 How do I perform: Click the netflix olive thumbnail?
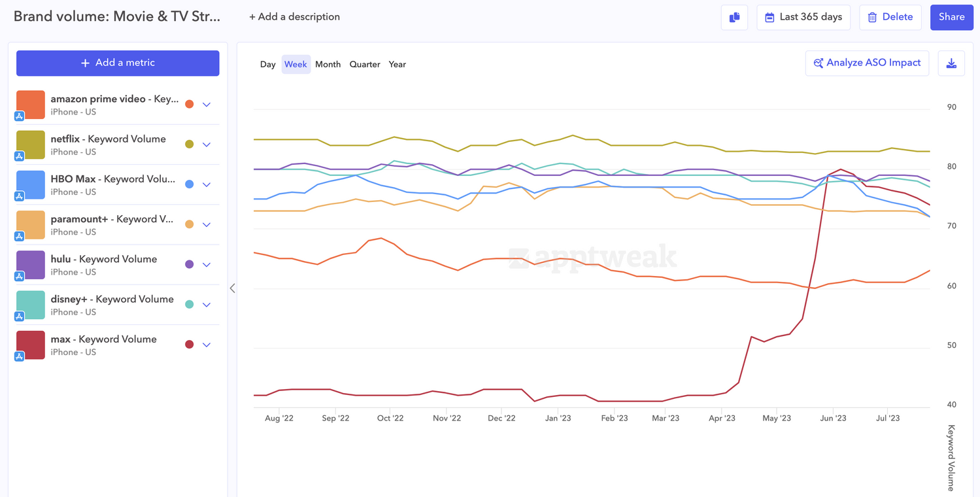(x=31, y=145)
